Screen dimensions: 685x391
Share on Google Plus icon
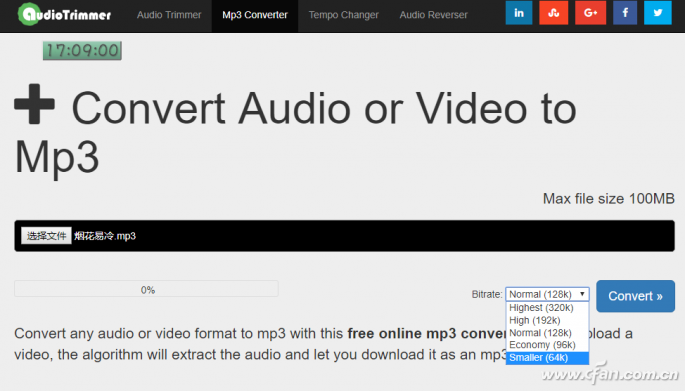[590, 13]
